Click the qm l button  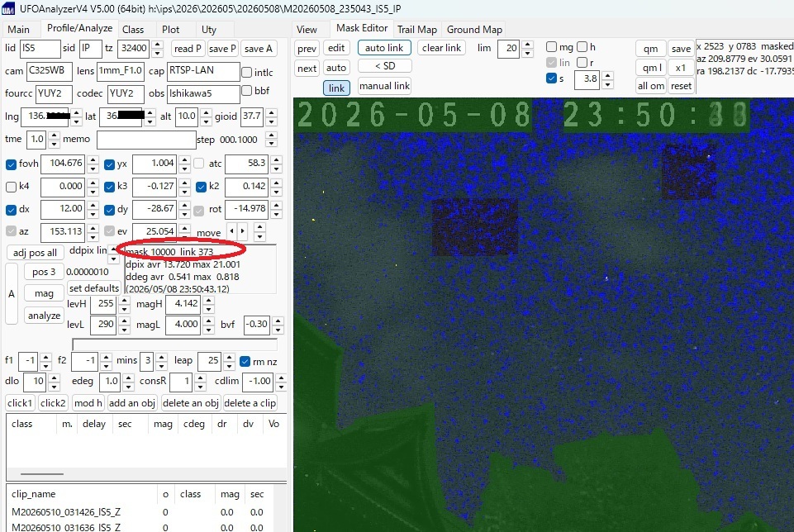651,68
